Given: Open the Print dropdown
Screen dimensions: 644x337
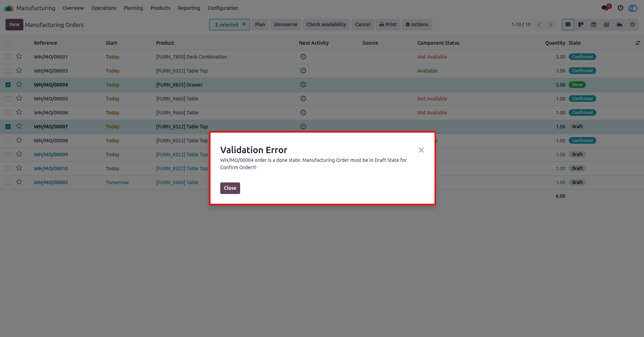Looking at the screenshot, I should pos(388,24).
